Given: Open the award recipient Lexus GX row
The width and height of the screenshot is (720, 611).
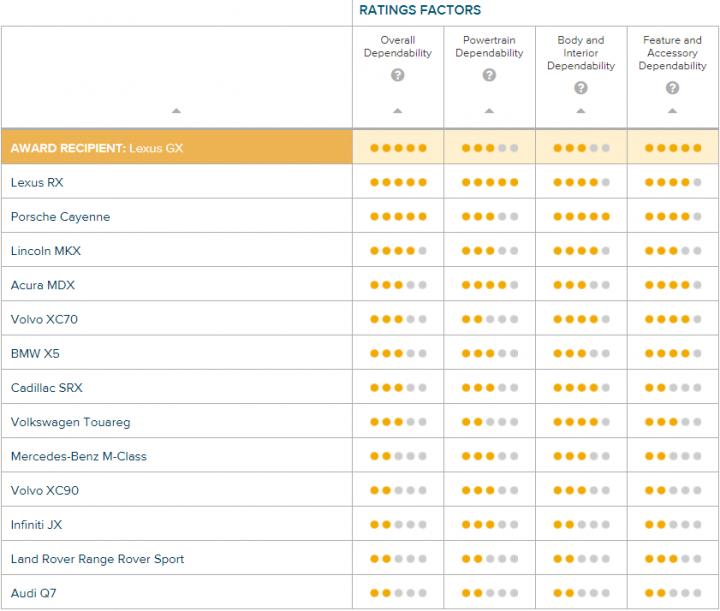Looking at the screenshot, I should pos(177,147).
